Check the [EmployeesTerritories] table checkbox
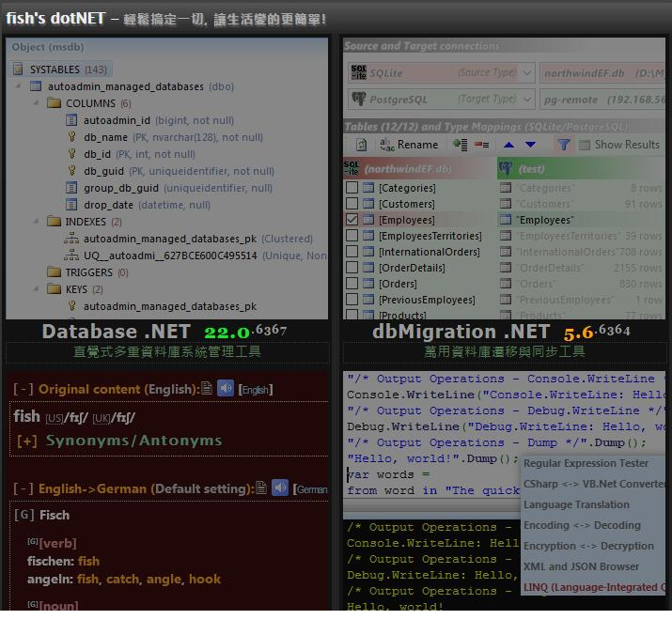 (x=352, y=235)
